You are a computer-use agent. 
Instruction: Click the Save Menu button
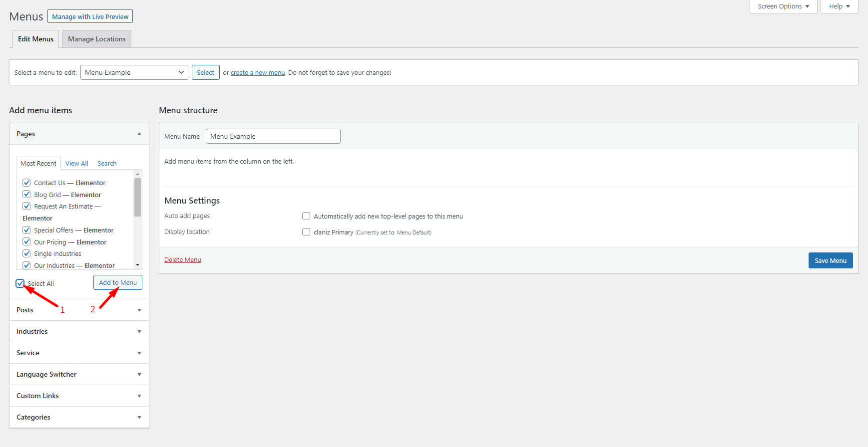point(830,260)
